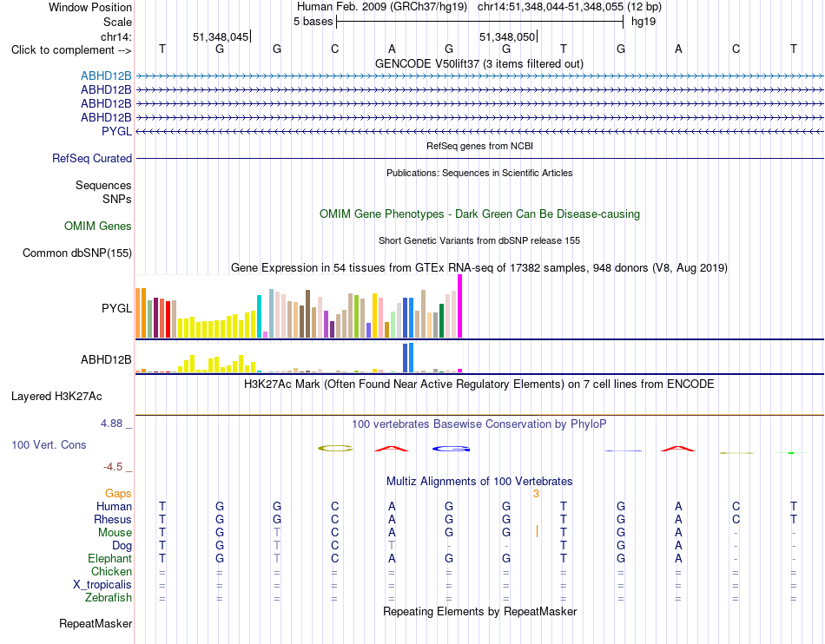Click the tall magenta bar in PYGL expression chart
This screenshot has height=644, width=825.
click(x=460, y=306)
